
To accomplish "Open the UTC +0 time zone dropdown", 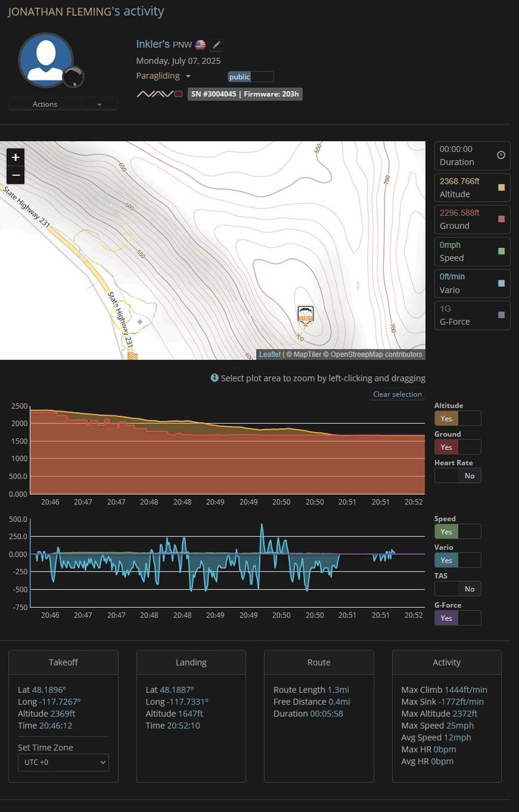I will (63, 762).
